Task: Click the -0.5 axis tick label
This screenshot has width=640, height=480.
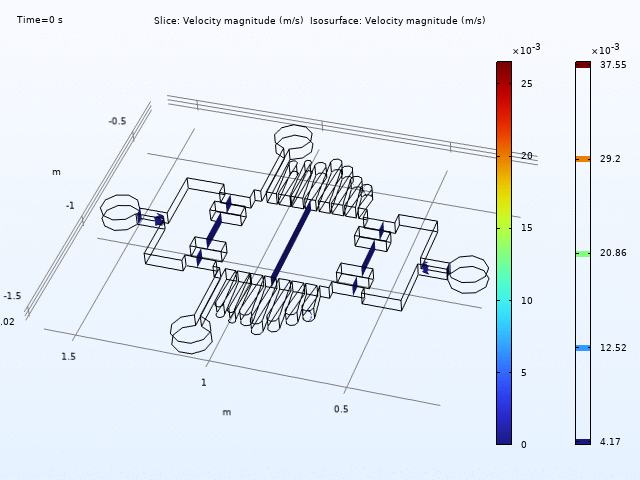Action: pyautogui.click(x=117, y=122)
